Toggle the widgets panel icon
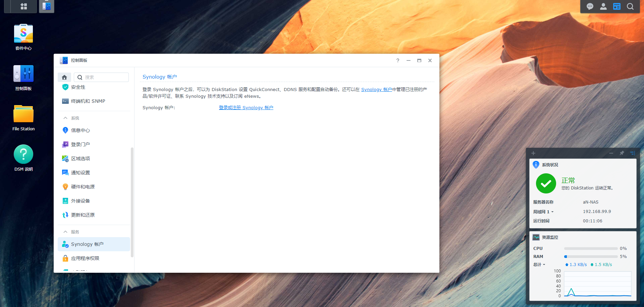The width and height of the screenshot is (644, 307). coord(617,6)
